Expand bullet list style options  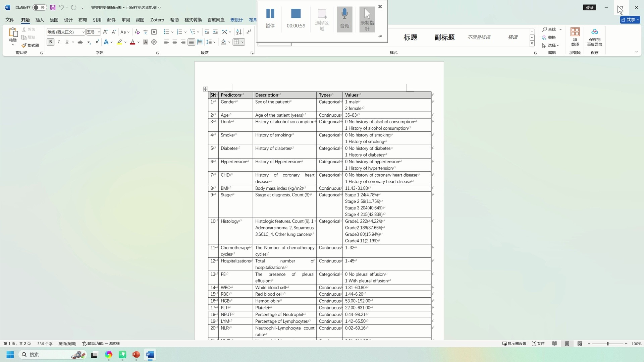(x=172, y=32)
